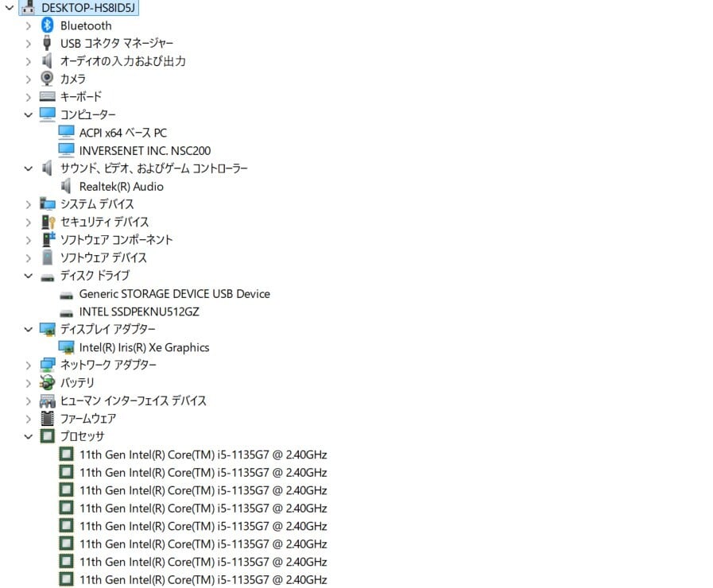Collapse the DESKTOP-HS8ID5J root node
Image resolution: width=713 pixels, height=588 pixels.
(x=9, y=7)
